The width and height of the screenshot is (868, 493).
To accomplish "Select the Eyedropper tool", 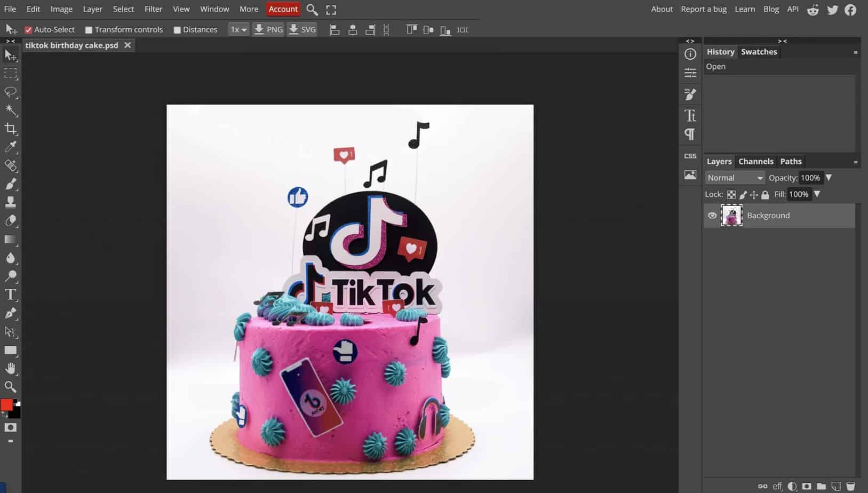I will tap(10, 147).
